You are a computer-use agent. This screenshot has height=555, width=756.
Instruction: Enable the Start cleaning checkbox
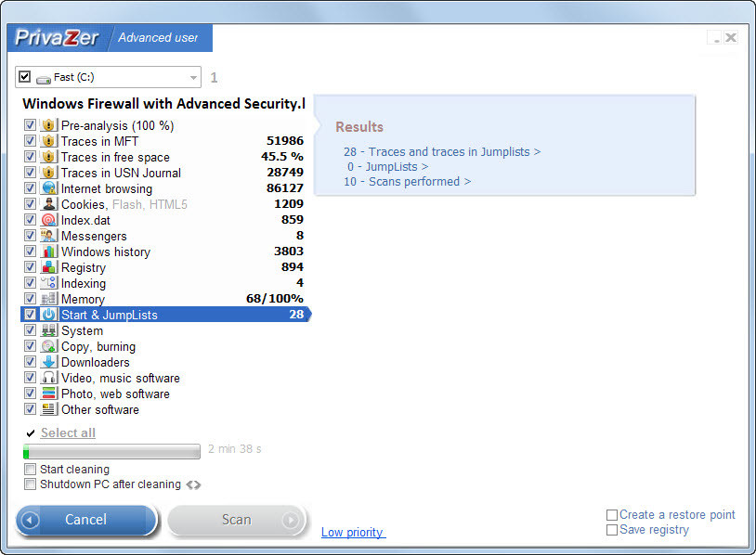[30, 470]
